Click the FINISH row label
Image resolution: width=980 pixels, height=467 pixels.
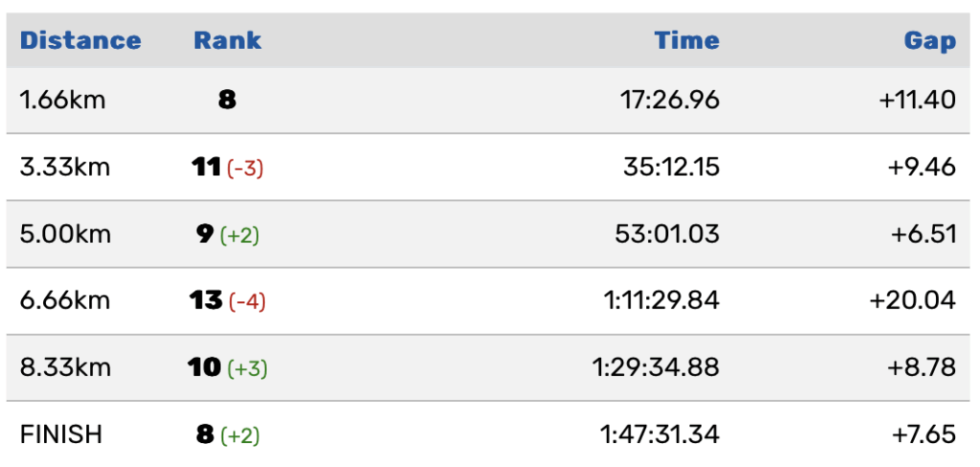[61, 434]
